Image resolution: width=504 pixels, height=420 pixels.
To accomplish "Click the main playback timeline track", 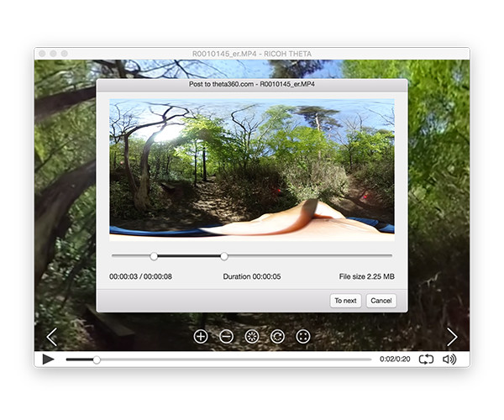I will point(252,360).
